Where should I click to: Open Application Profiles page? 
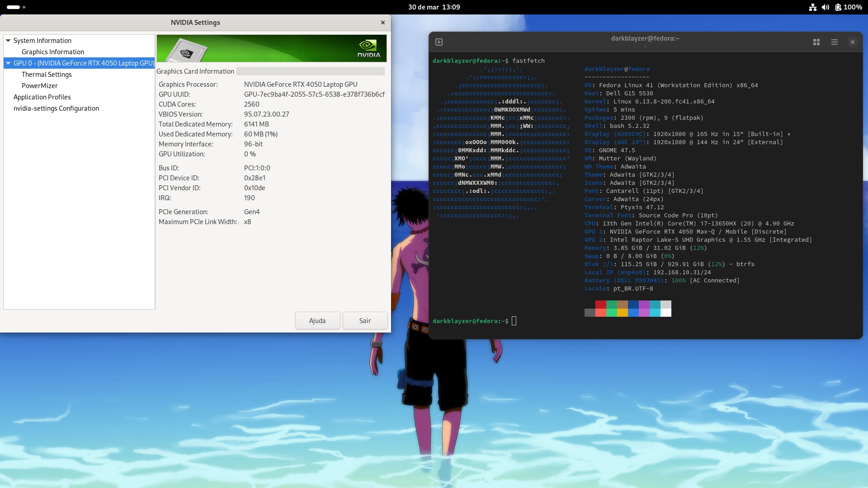(42, 97)
